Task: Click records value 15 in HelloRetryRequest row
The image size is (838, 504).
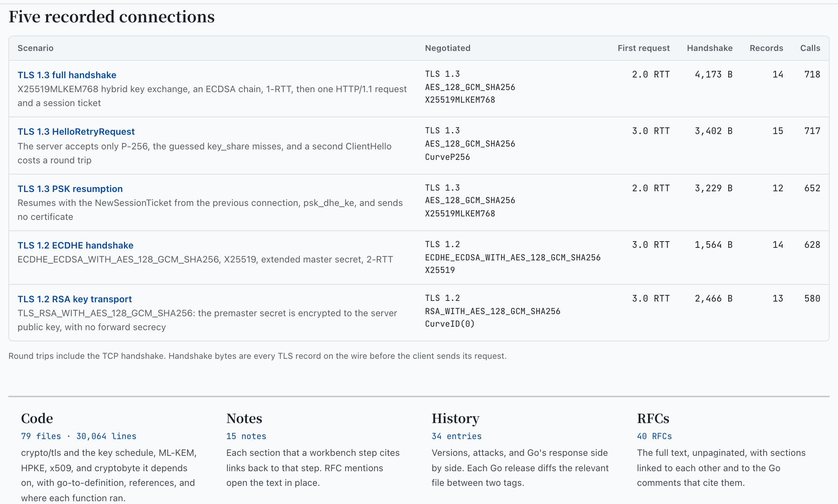Action: [778, 131]
